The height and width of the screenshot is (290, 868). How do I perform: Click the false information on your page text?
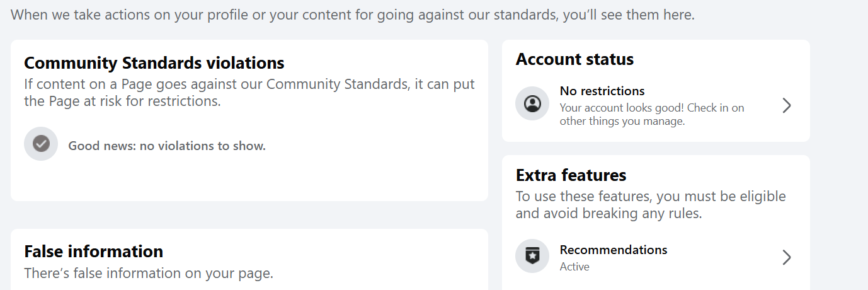tap(149, 274)
